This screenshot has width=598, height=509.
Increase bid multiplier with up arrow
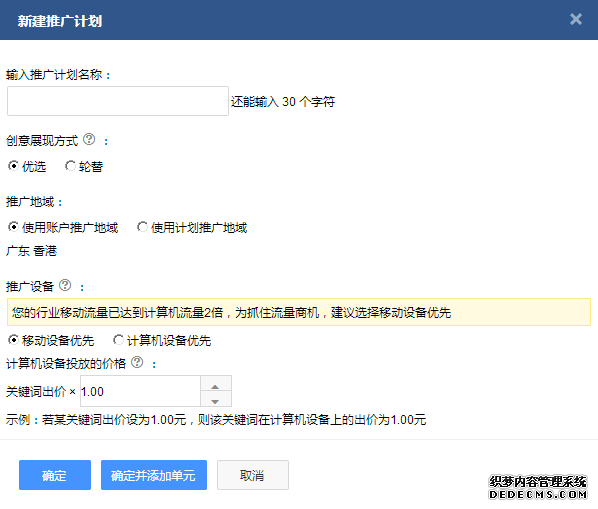click(215, 384)
